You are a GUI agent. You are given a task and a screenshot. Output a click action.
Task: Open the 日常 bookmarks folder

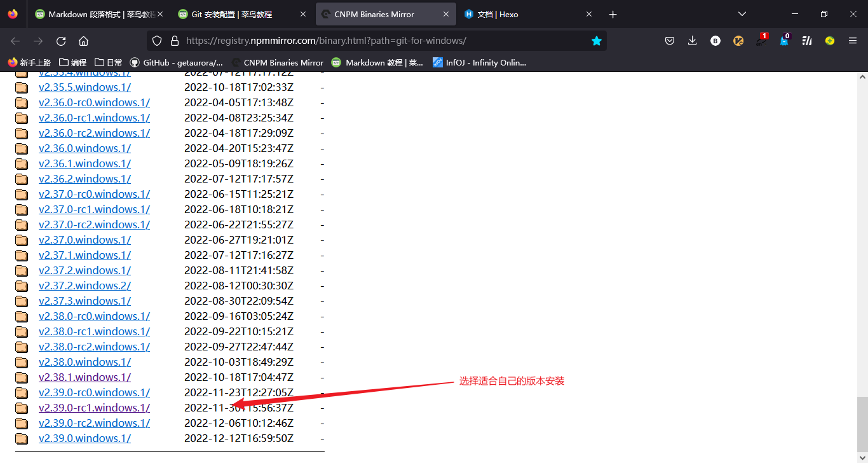coord(109,62)
